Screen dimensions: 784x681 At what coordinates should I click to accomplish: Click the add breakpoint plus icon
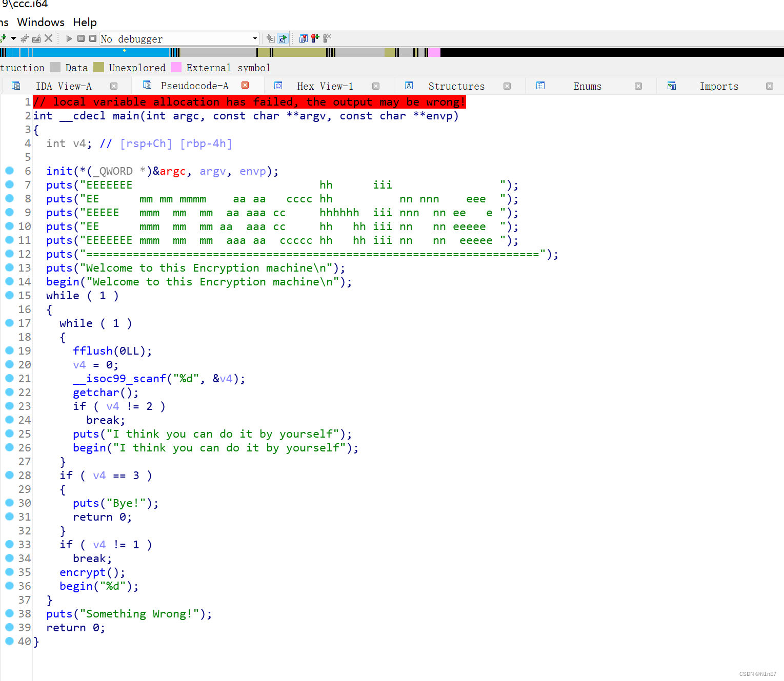tap(3, 38)
